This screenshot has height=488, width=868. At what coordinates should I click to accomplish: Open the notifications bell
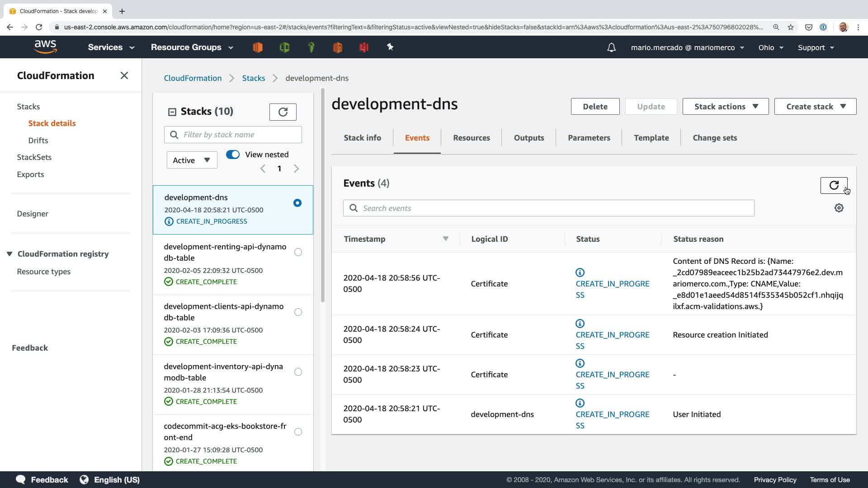pyautogui.click(x=611, y=47)
